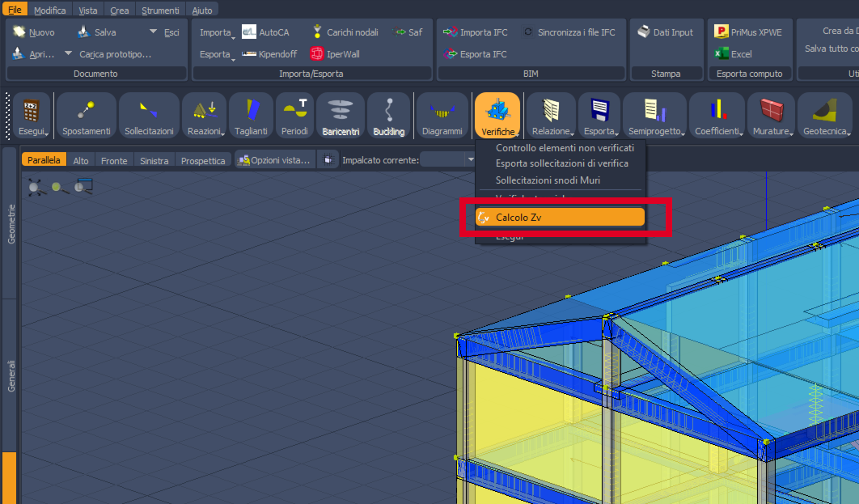Open the Importa dropdown in the ribbon
The width and height of the screenshot is (859, 504).
tap(217, 32)
